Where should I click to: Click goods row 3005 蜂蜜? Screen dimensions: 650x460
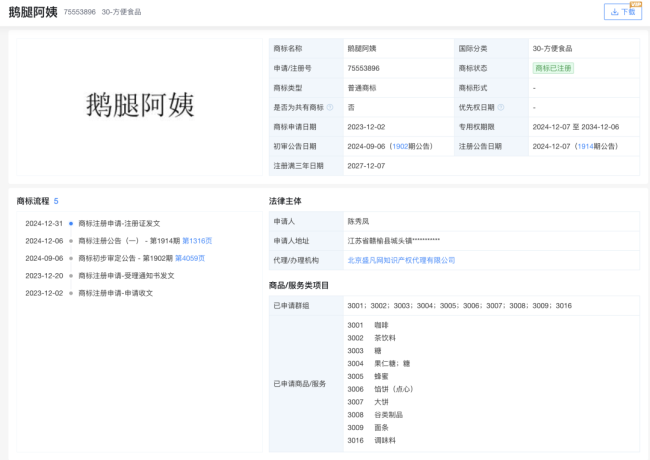point(368,377)
